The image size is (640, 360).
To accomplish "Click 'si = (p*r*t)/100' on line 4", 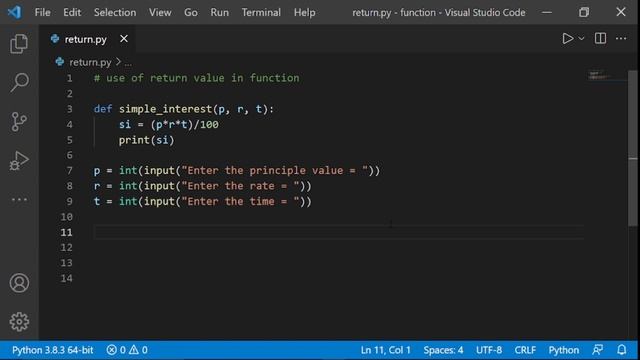I will (169, 124).
